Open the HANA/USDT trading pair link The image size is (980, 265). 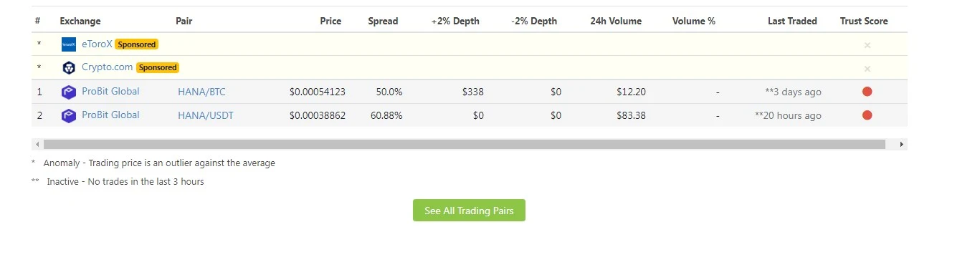coord(206,115)
